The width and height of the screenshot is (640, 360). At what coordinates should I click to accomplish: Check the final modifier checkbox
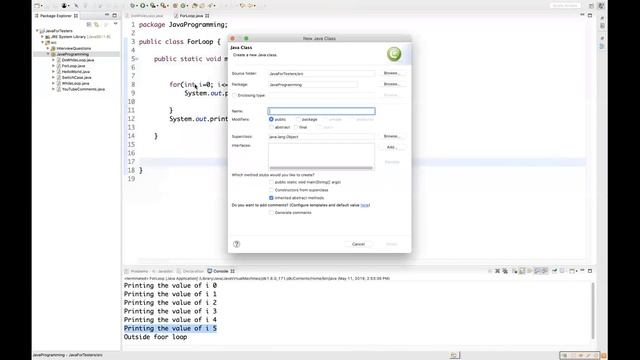point(296,127)
